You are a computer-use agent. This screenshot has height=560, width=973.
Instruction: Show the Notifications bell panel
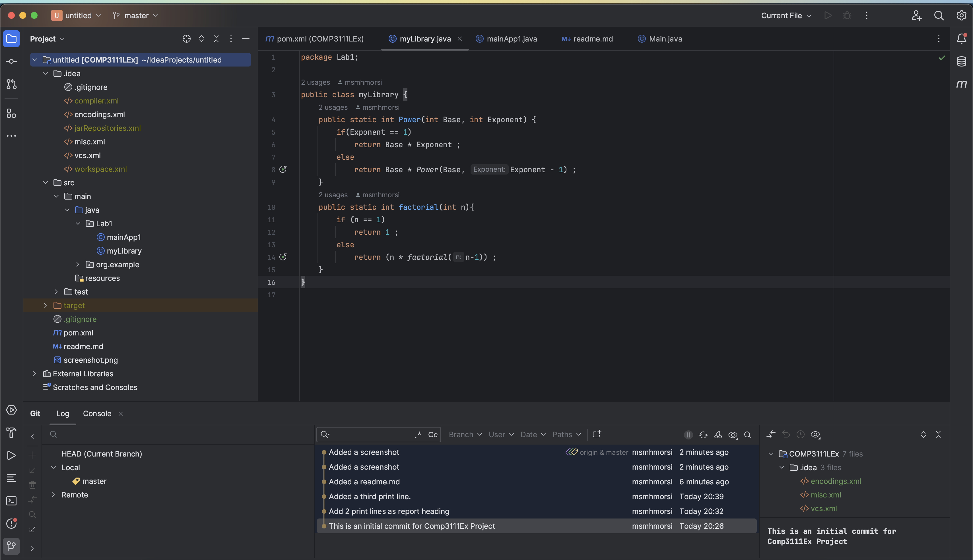961,38
